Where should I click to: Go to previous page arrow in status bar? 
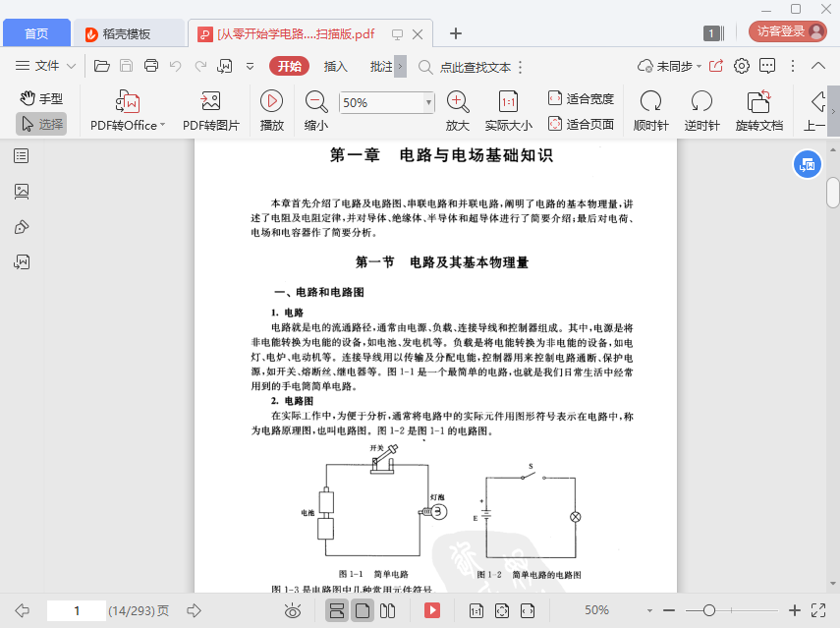point(22,610)
